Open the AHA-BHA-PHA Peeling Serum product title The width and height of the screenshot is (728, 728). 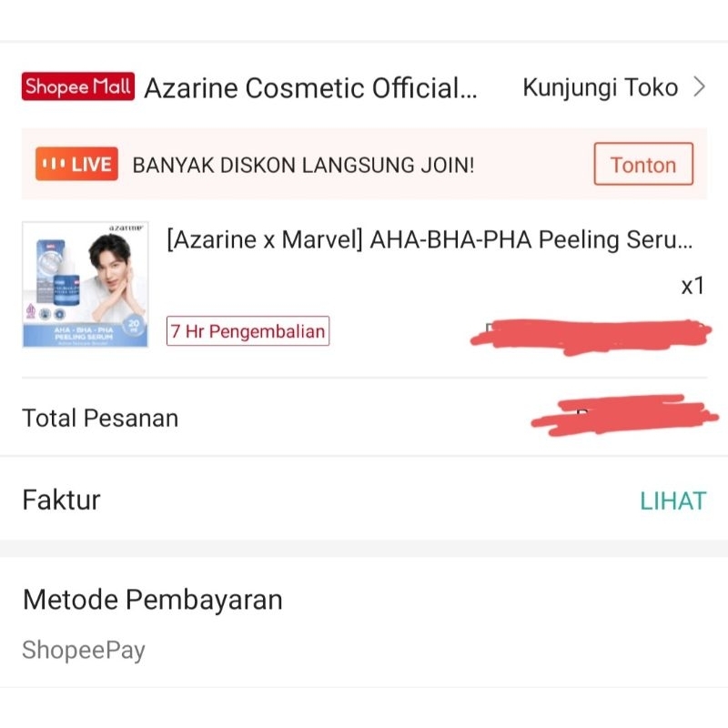tap(430, 240)
